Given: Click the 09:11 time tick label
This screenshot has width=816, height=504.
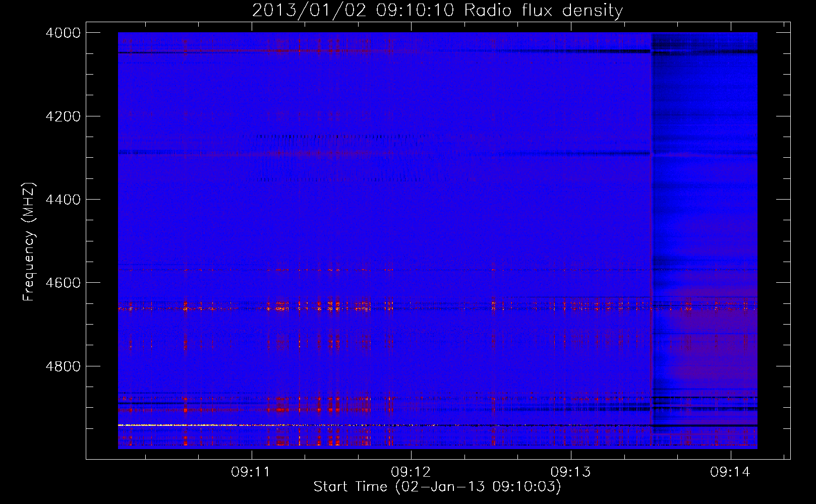Looking at the screenshot, I should click(x=251, y=472).
